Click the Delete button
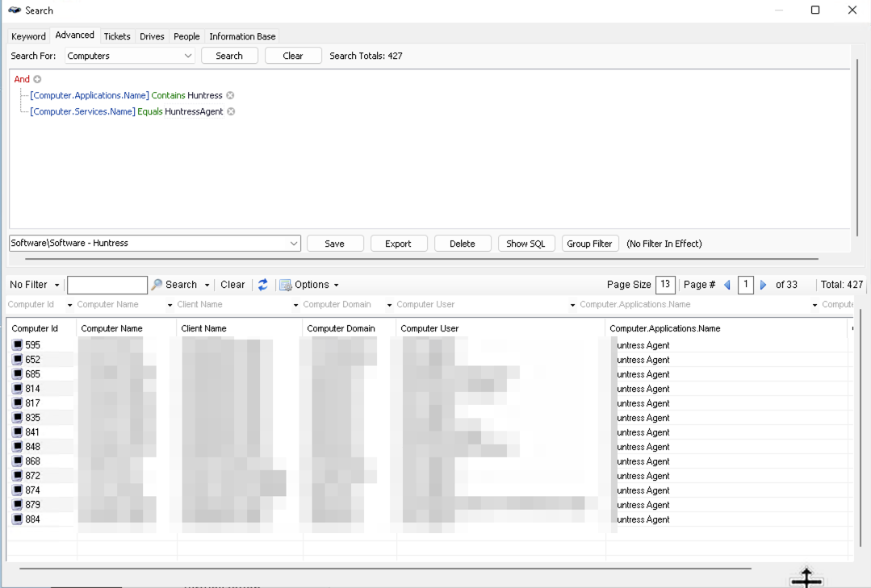871x588 pixels. (463, 244)
